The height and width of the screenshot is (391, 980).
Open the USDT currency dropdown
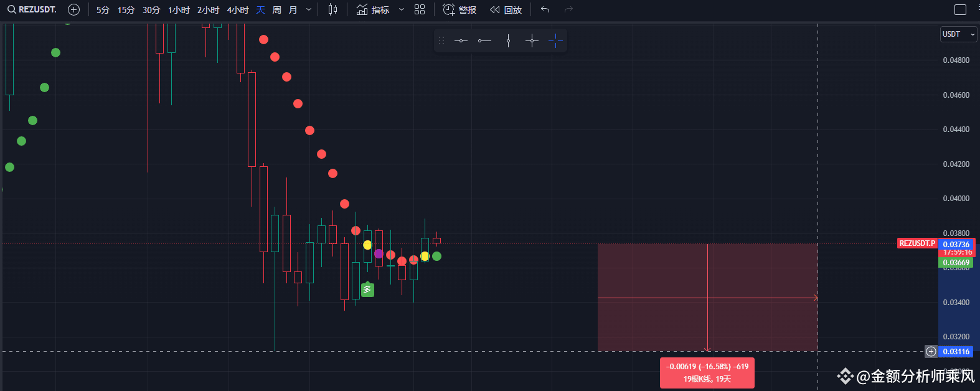point(958,34)
